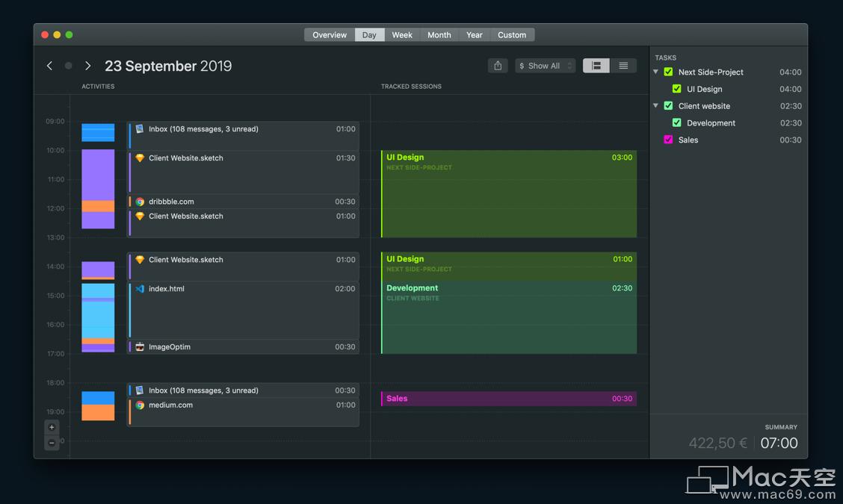843x504 pixels.
Task: Click ImageOptim app icon
Action: [140, 346]
